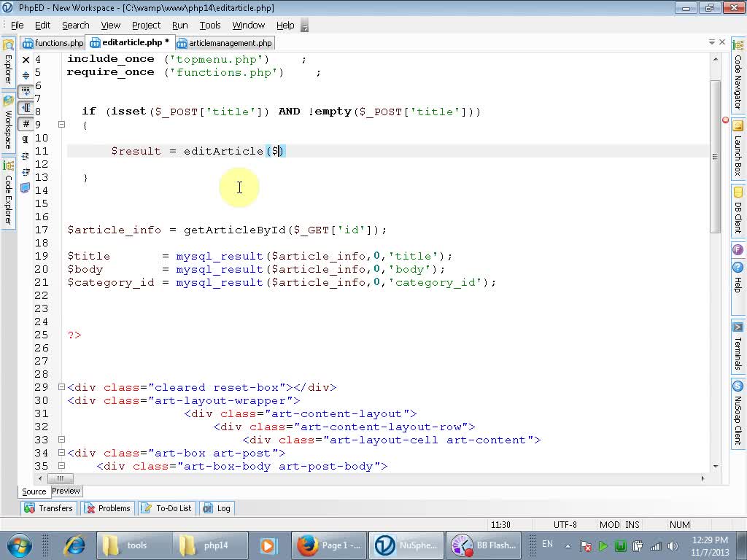Open the Project menu
747x560 pixels.
pyautogui.click(x=146, y=25)
